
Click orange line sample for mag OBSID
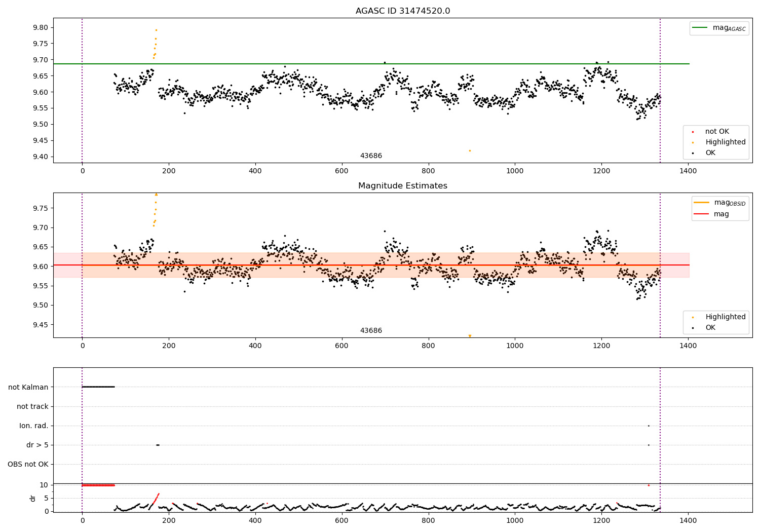701,203
